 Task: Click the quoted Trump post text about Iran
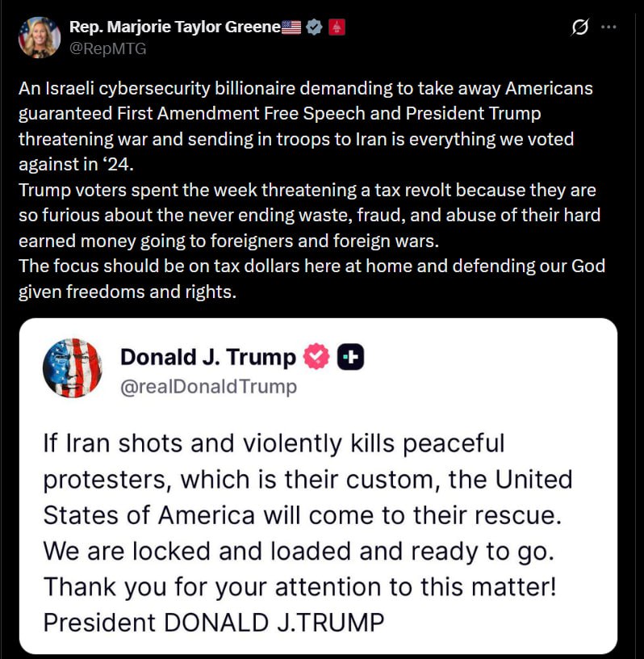tap(307, 479)
